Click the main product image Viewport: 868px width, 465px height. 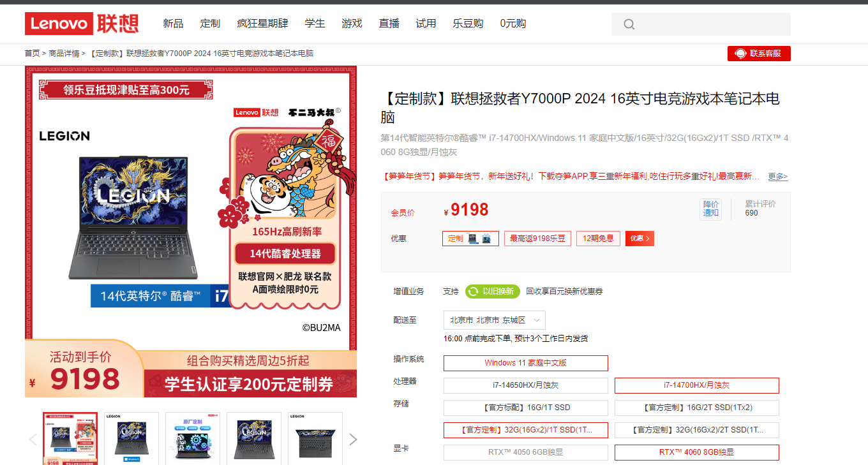point(191,232)
